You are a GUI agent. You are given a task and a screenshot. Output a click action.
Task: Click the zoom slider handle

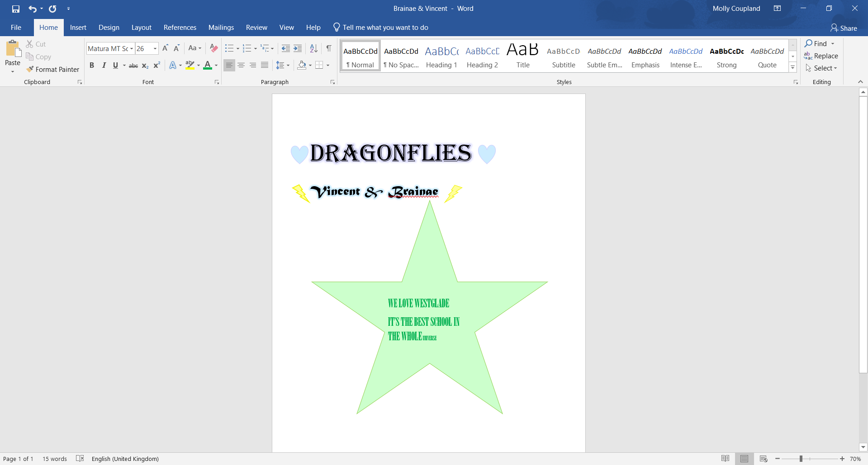[x=801, y=459]
